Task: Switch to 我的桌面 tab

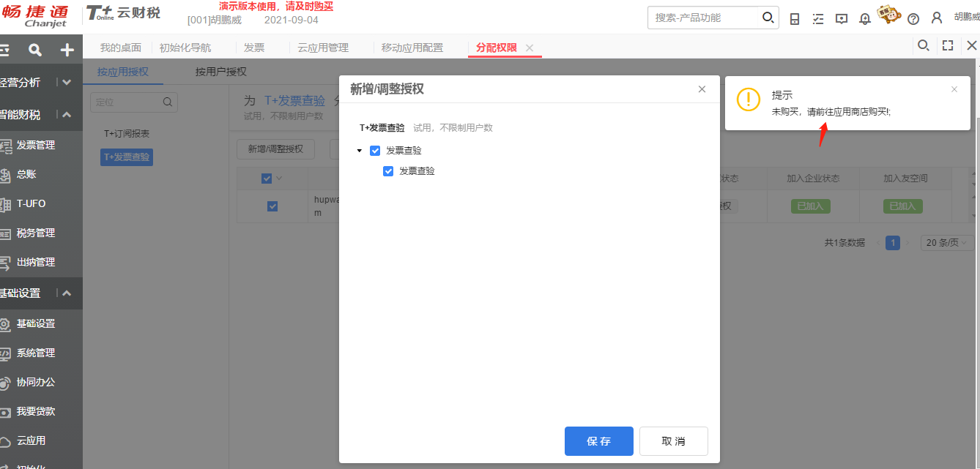Action: pos(121,48)
